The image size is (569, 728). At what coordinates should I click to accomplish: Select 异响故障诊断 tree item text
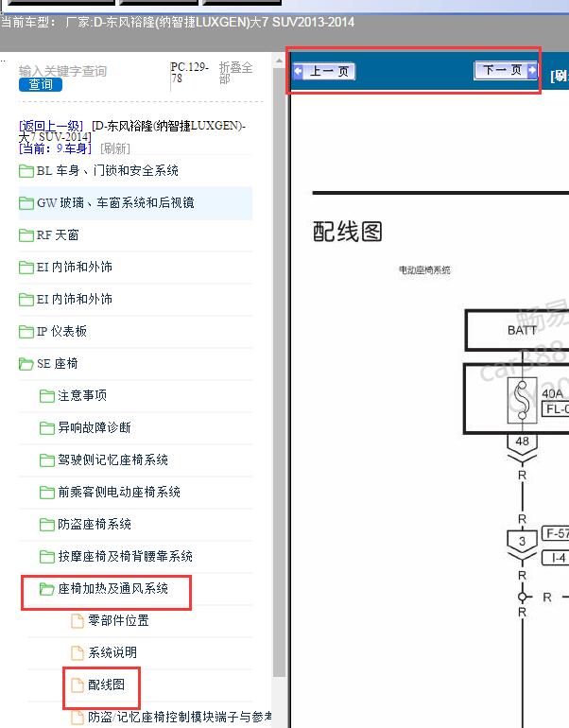coord(95,427)
